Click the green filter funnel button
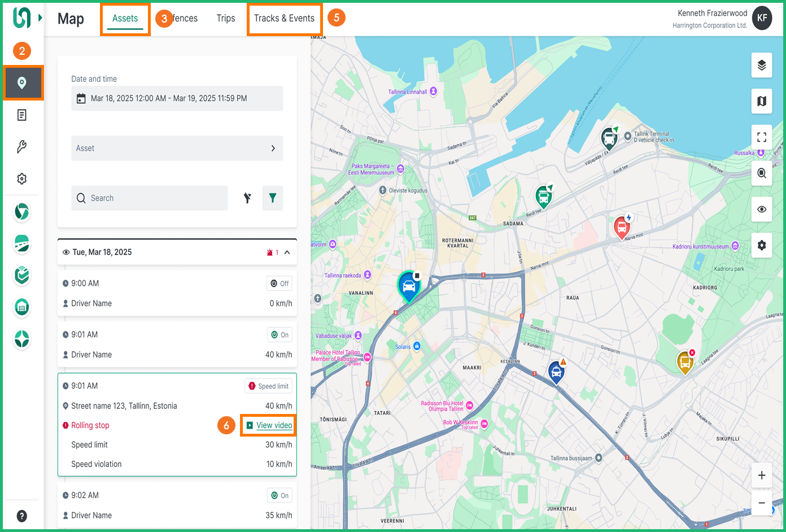Screen dimensions: 786x532 click(x=273, y=198)
